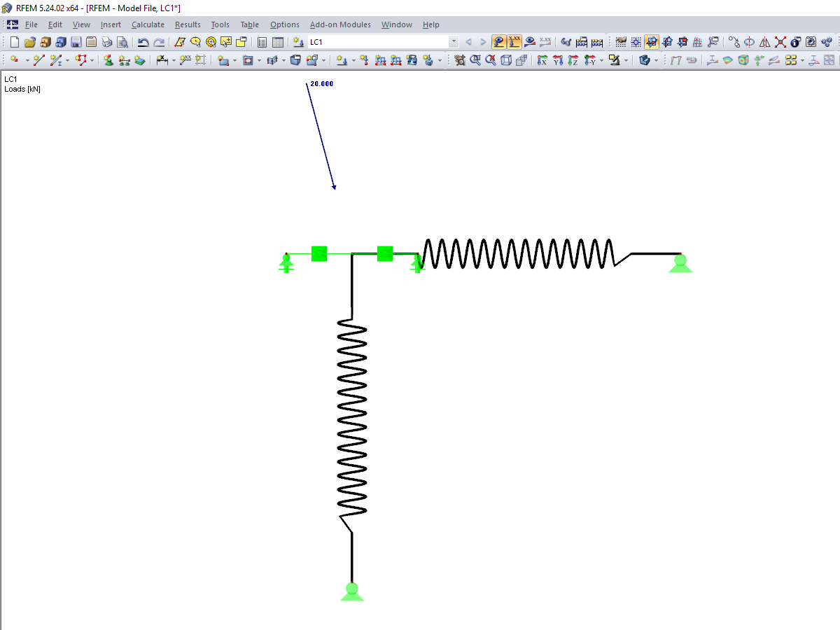Image resolution: width=840 pixels, height=630 pixels.
Task: Delete crossed red X tool
Action: click(x=780, y=42)
